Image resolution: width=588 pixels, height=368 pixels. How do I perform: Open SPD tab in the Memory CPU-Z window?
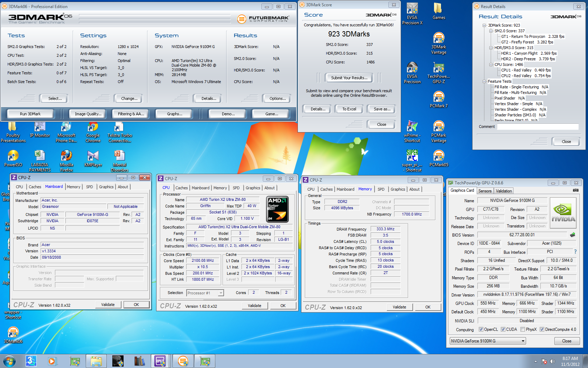point(381,189)
